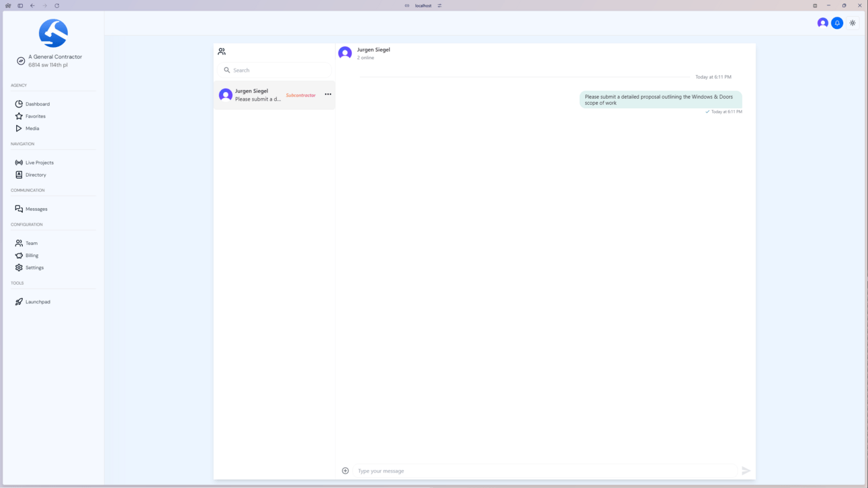Click the 6814 sw 114th pl address
868x488 pixels.
point(48,65)
